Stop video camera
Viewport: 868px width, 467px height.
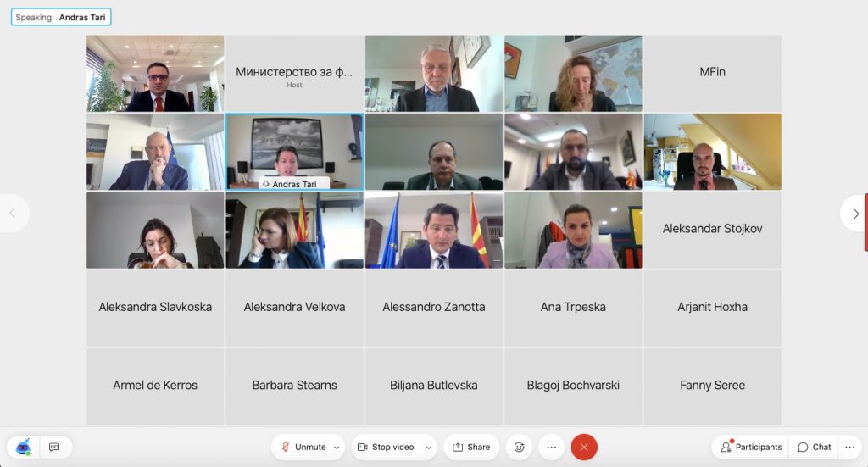click(x=386, y=447)
